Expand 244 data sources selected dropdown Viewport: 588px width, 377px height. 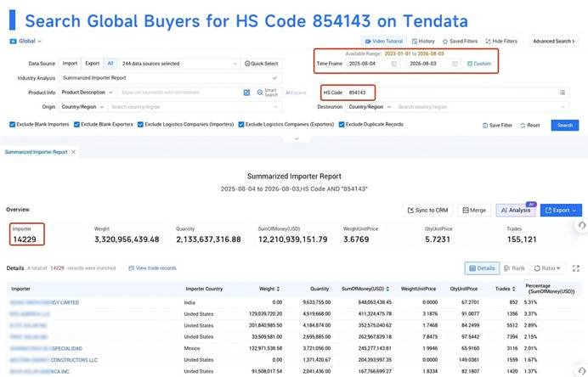tap(179, 64)
